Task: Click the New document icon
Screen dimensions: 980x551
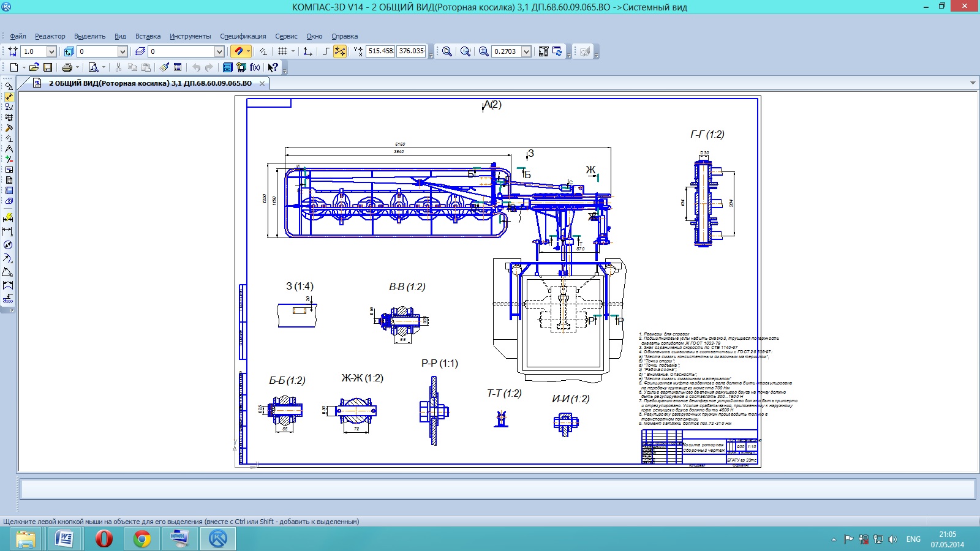Action: 13,67
